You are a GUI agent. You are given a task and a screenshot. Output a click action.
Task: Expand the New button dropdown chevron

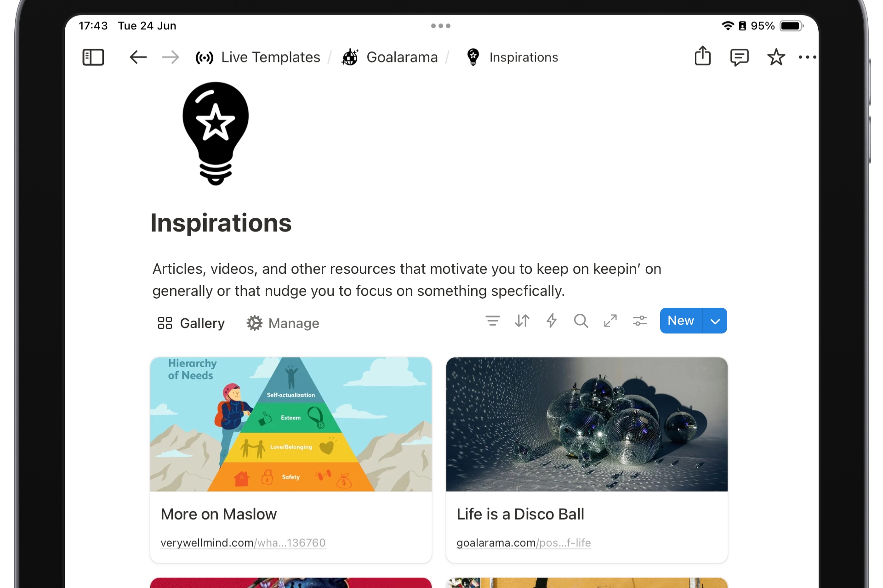pos(715,321)
